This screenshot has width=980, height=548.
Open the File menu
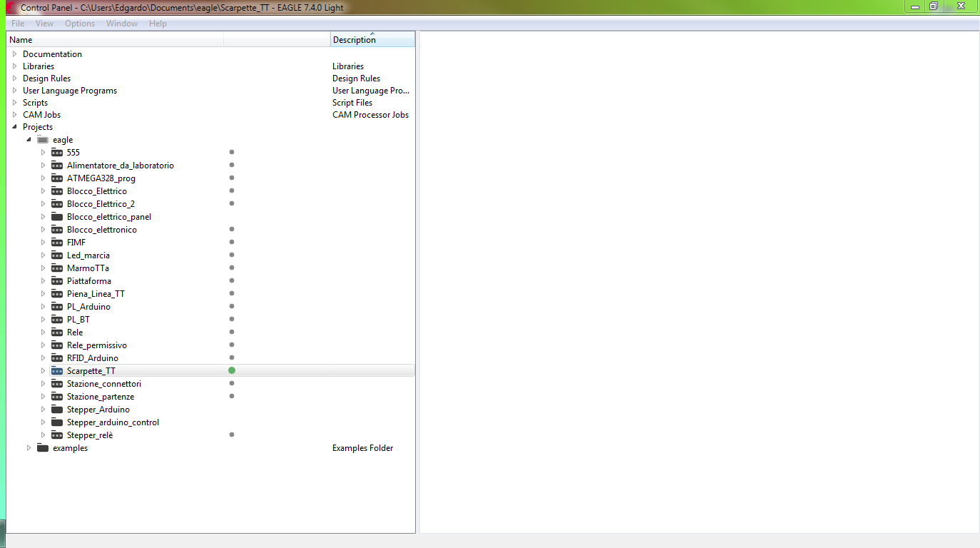pyautogui.click(x=18, y=24)
